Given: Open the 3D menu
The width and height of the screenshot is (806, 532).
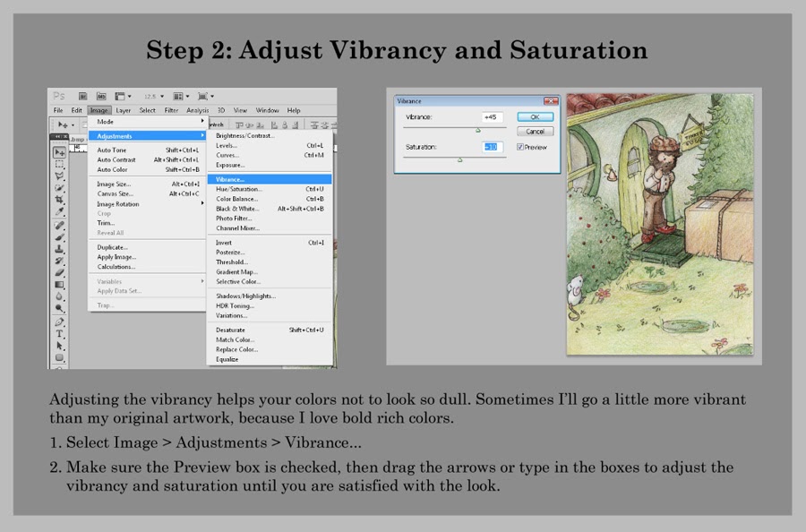Looking at the screenshot, I should pos(221,110).
